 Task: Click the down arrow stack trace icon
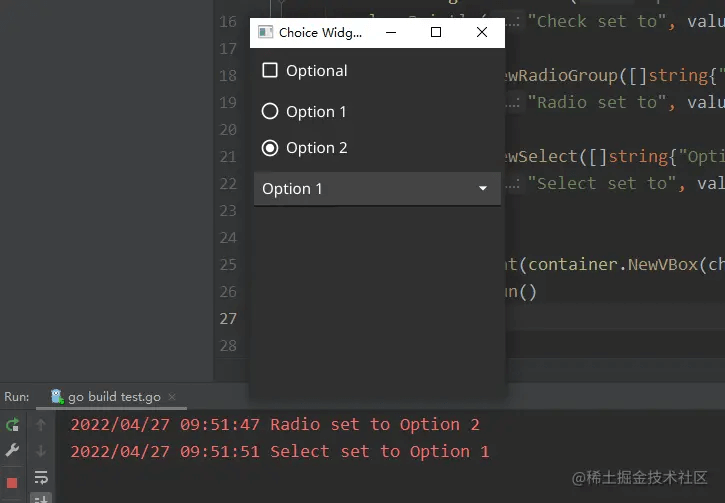click(41, 451)
